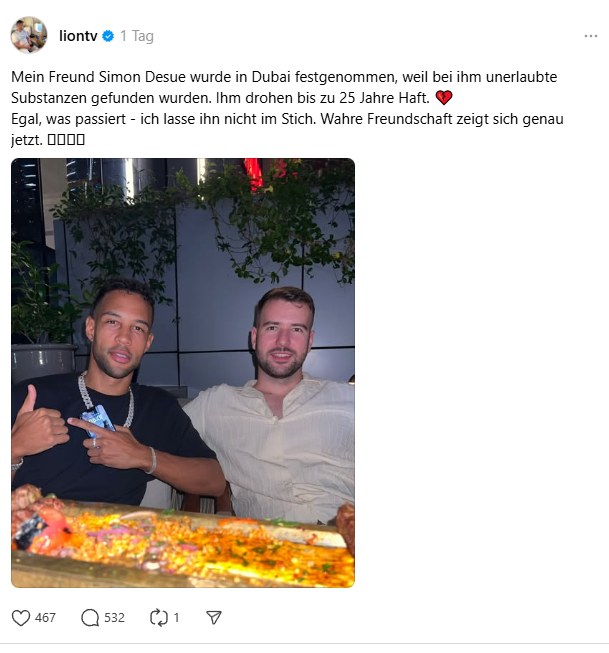Open the liontv profile avatar

point(29,35)
